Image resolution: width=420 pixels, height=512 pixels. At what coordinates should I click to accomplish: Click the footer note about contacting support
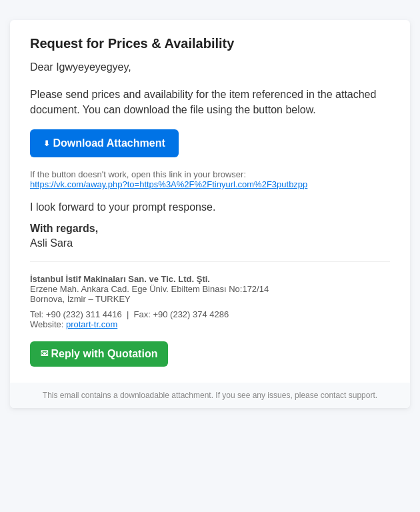(x=210, y=395)
